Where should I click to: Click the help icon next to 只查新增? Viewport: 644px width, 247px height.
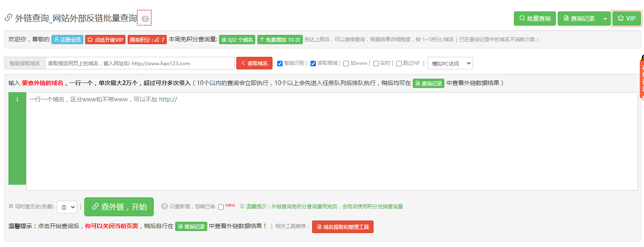click(164, 206)
